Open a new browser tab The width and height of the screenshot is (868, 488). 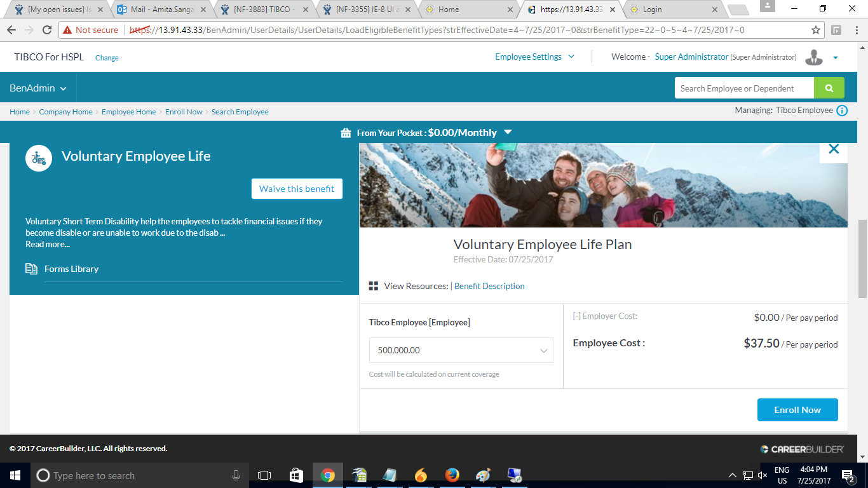(737, 10)
